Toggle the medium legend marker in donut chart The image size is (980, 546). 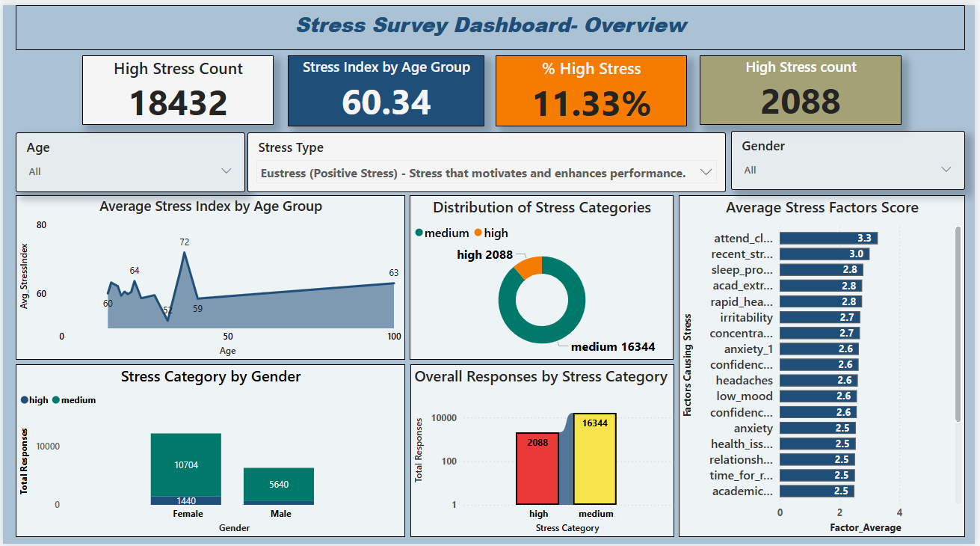click(419, 233)
